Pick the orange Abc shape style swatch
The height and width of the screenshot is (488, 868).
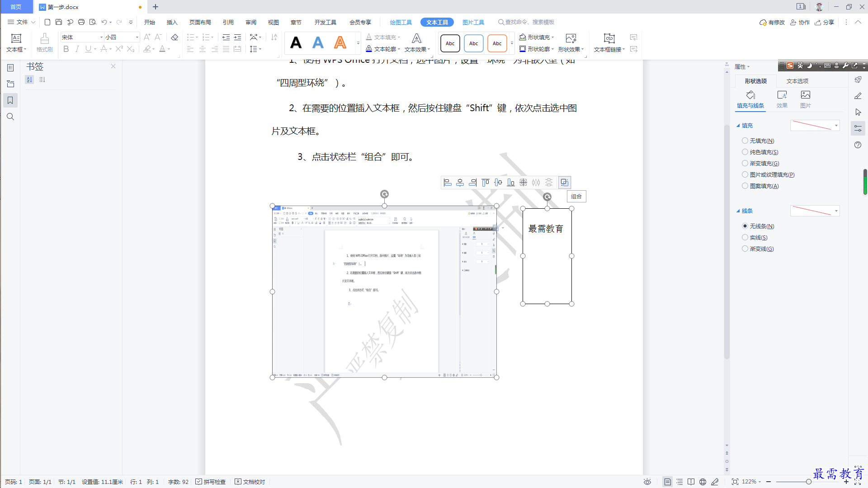[497, 43]
